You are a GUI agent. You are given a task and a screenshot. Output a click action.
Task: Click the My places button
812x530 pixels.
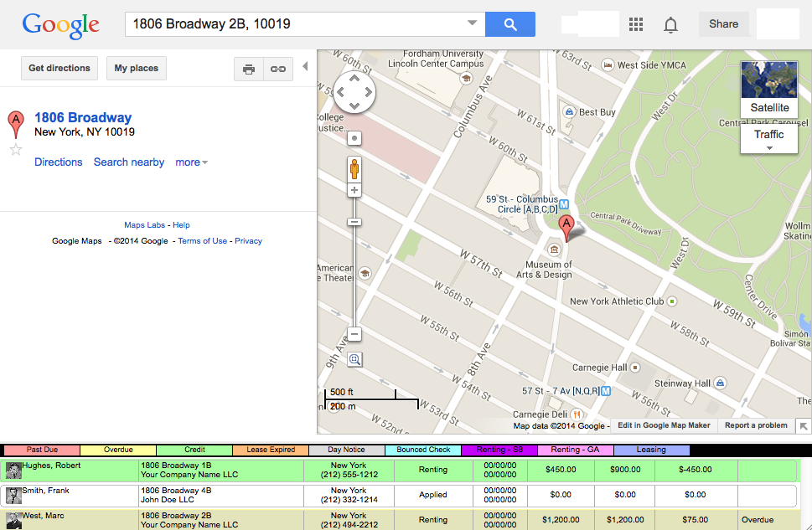pos(137,69)
